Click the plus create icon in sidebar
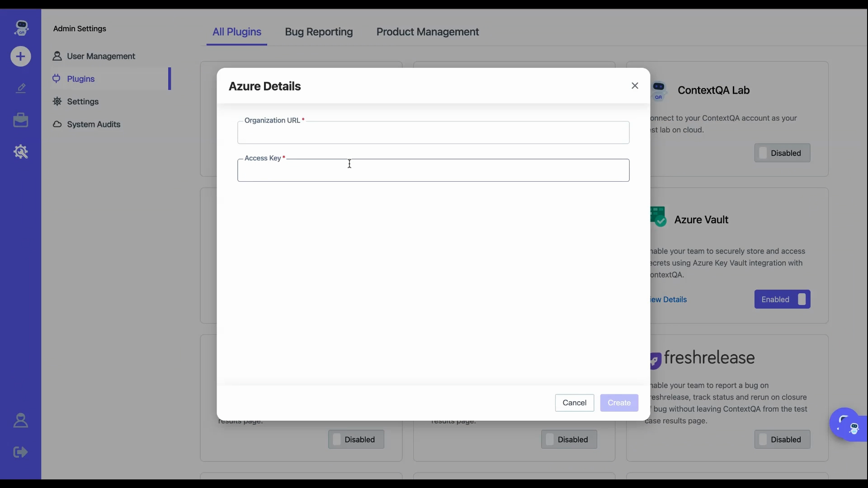This screenshot has width=868, height=488. click(20, 56)
